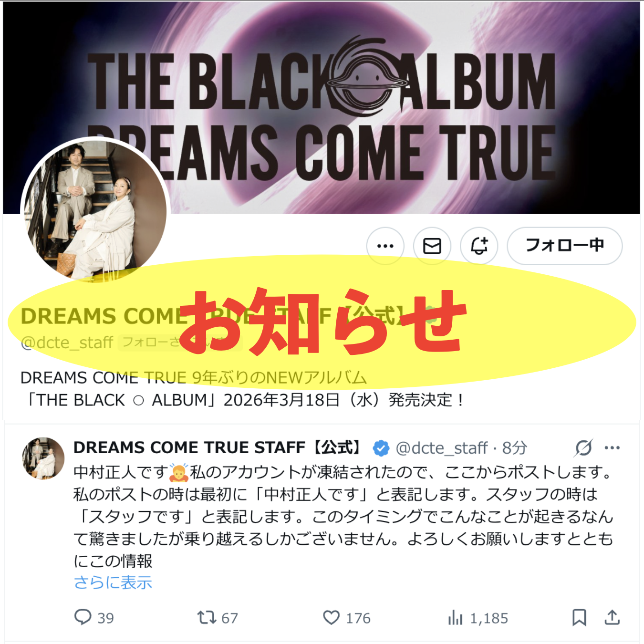View post analytics showing 1,185 views
Screen dimensions: 644x644
click(x=478, y=618)
